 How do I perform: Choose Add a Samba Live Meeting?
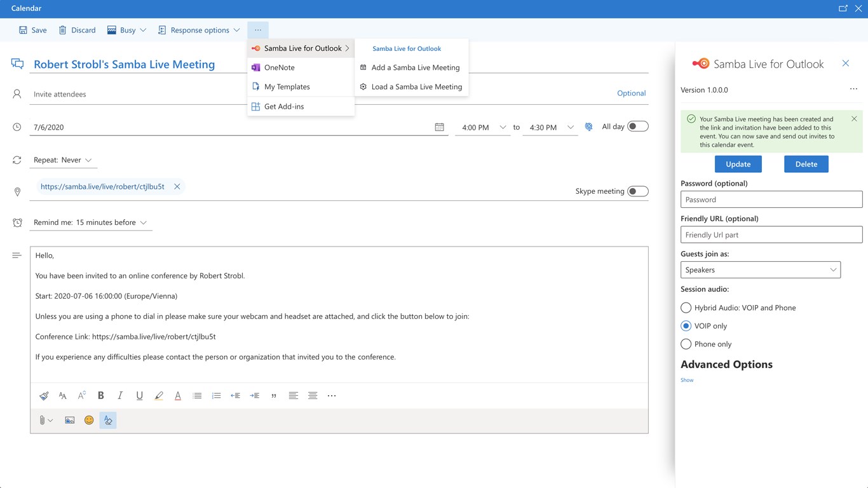tap(412, 67)
